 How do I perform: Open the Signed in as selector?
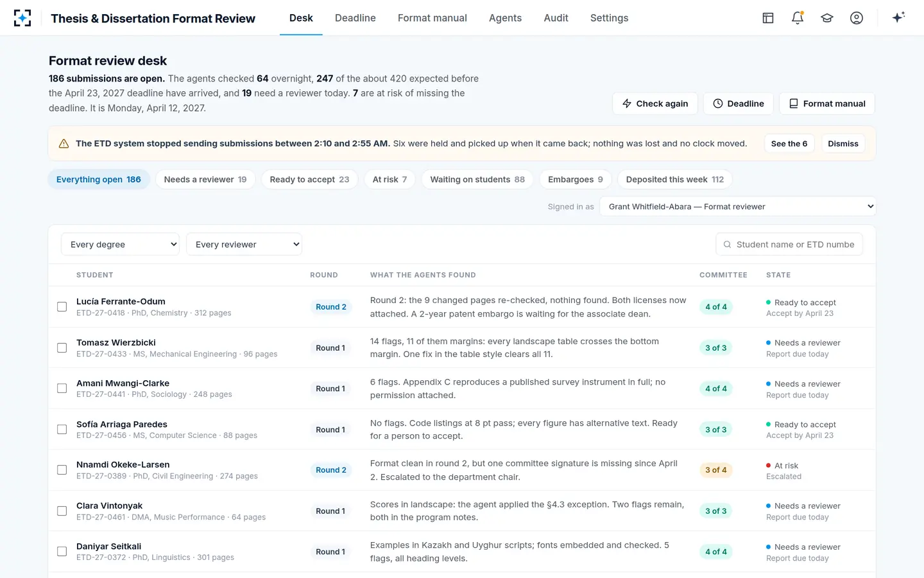tap(738, 207)
